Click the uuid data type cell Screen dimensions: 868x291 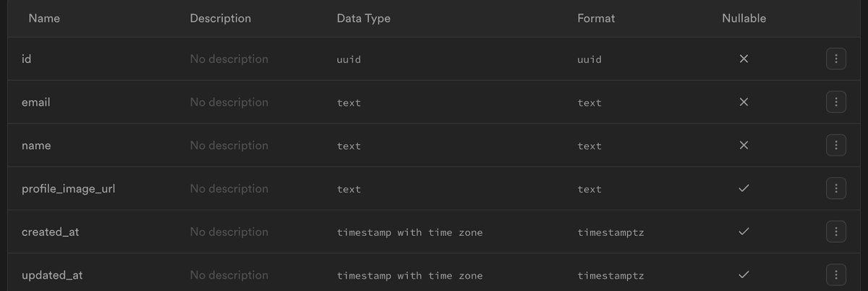[349, 59]
